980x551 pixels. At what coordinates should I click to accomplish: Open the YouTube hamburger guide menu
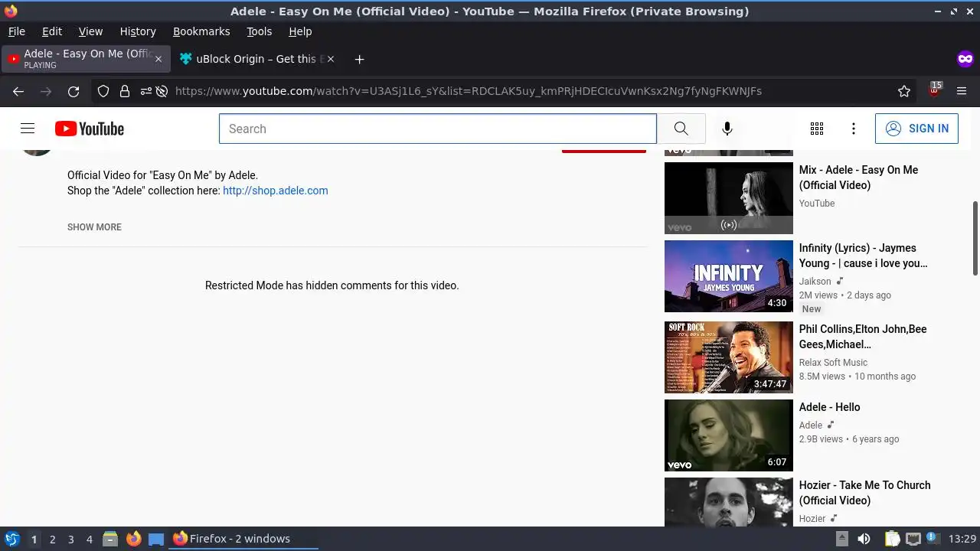pyautogui.click(x=28, y=129)
